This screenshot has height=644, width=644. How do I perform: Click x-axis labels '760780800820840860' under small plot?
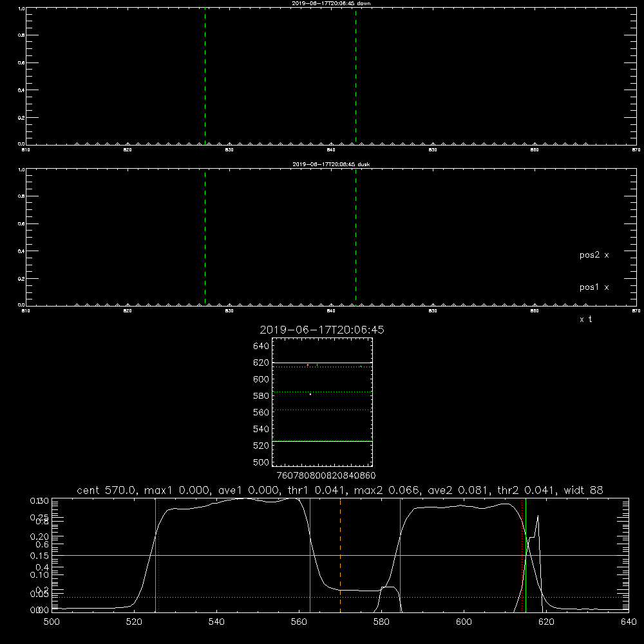point(326,475)
